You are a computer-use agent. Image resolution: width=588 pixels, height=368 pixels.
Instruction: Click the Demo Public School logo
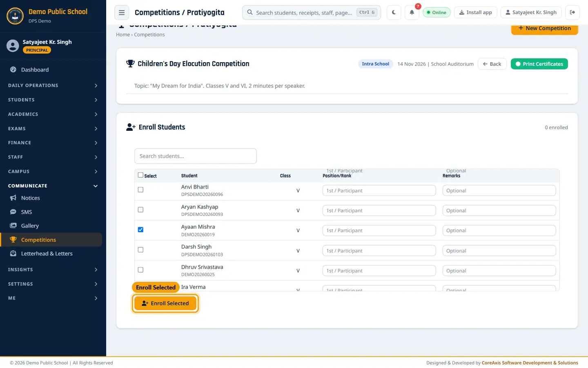pyautogui.click(x=15, y=16)
